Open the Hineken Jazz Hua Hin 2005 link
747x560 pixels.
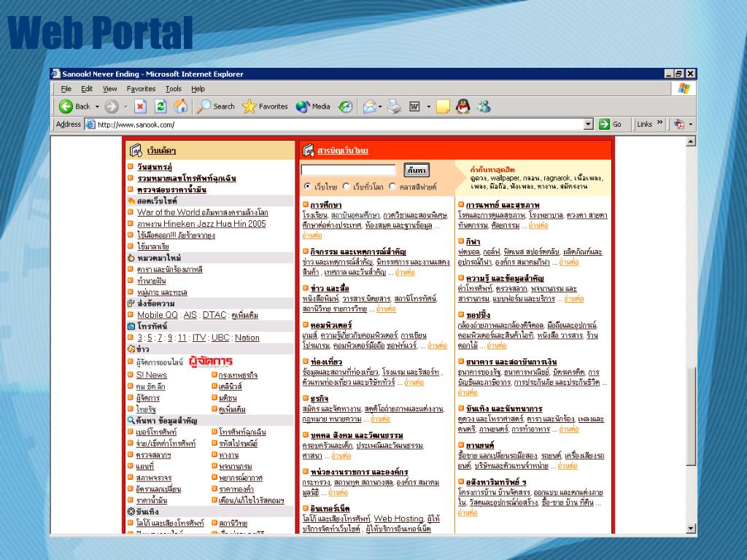[x=201, y=224]
